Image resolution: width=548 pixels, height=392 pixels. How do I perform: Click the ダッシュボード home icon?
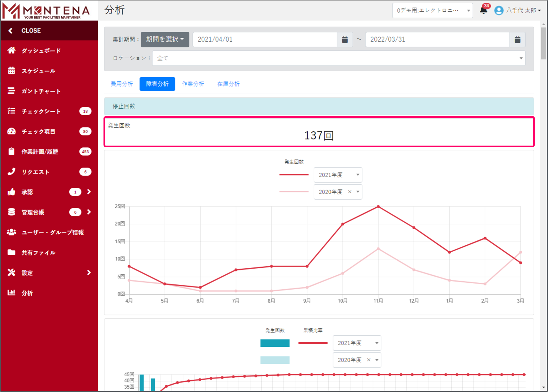point(11,50)
